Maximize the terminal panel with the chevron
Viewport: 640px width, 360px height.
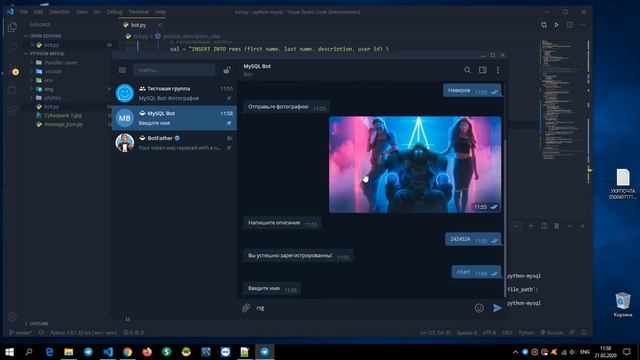(x=569, y=226)
